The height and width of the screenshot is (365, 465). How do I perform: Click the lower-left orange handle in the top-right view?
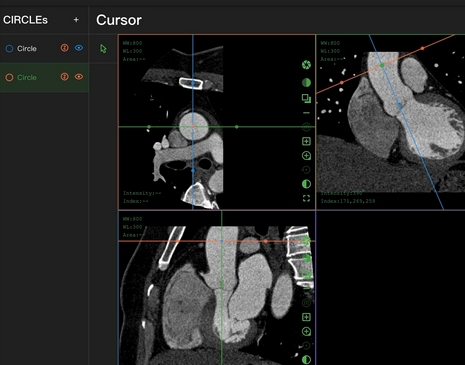click(x=342, y=82)
